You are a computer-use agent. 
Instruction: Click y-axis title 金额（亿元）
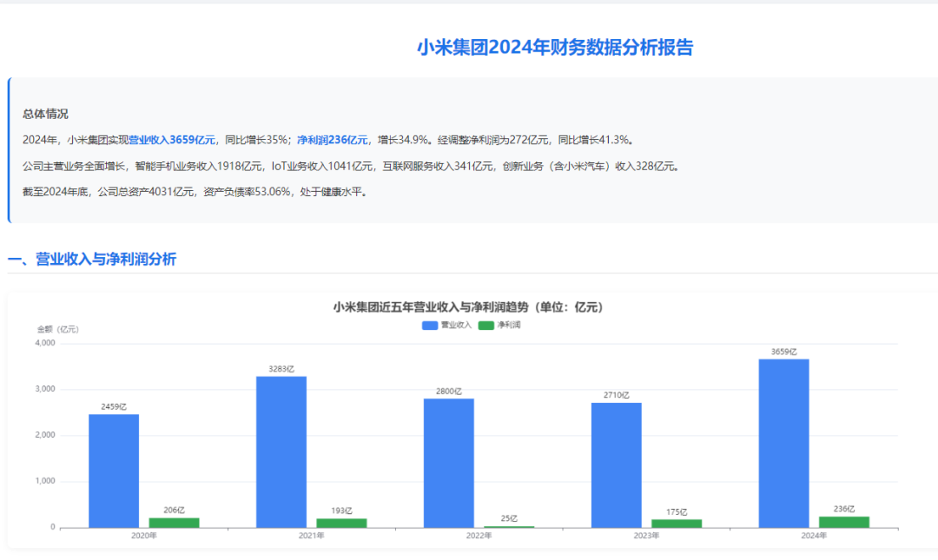point(58,330)
